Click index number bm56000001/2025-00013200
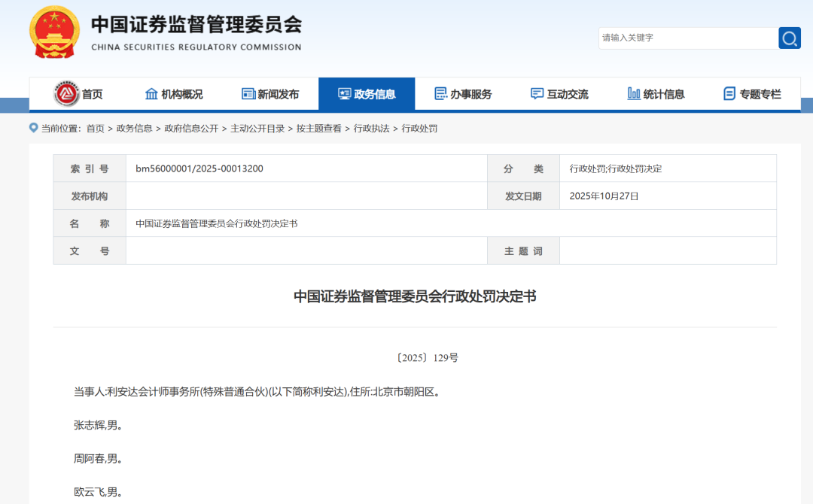The height and width of the screenshot is (504, 813). tap(199, 169)
